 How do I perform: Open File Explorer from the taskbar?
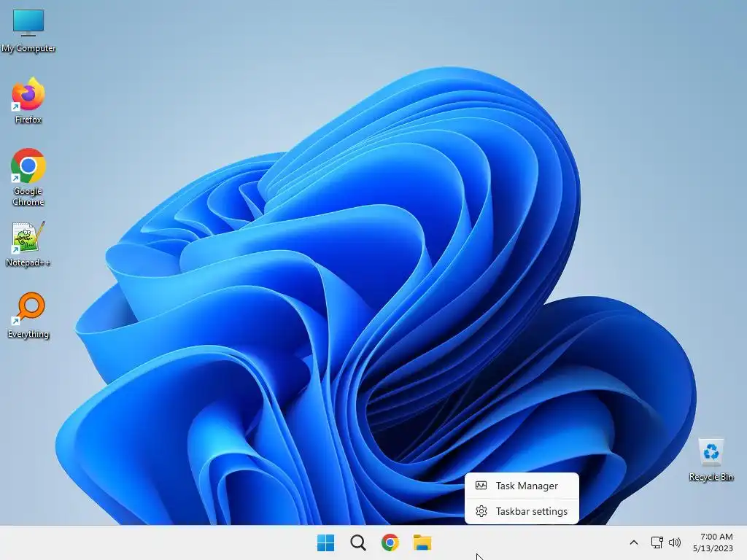click(x=422, y=542)
